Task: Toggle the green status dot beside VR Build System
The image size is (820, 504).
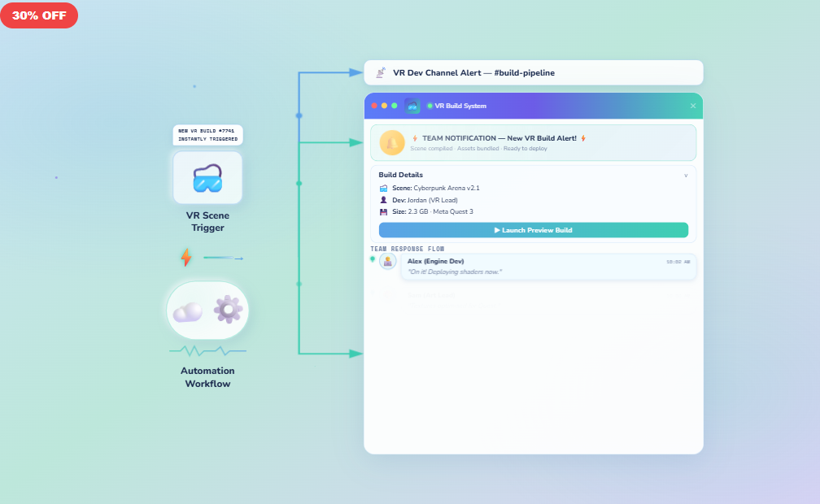Action: click(x=429, y=105)
